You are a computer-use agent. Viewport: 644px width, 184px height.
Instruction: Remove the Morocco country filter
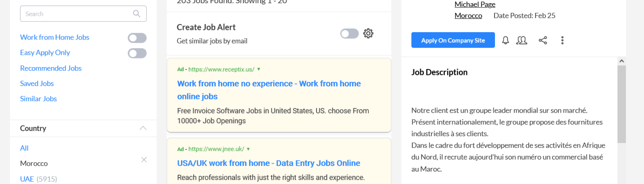tap(144, 160)
